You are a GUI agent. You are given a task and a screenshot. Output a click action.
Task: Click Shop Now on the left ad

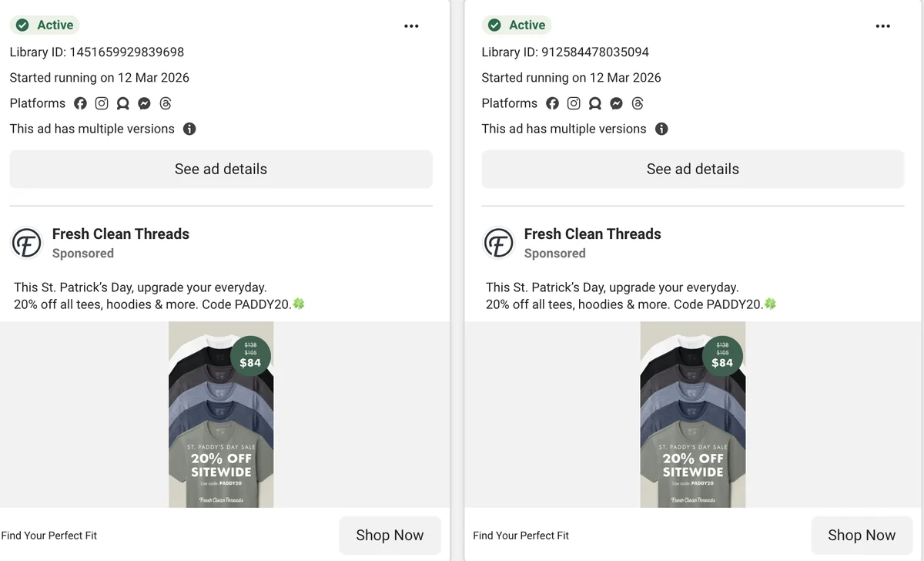[x=390, y=535]
